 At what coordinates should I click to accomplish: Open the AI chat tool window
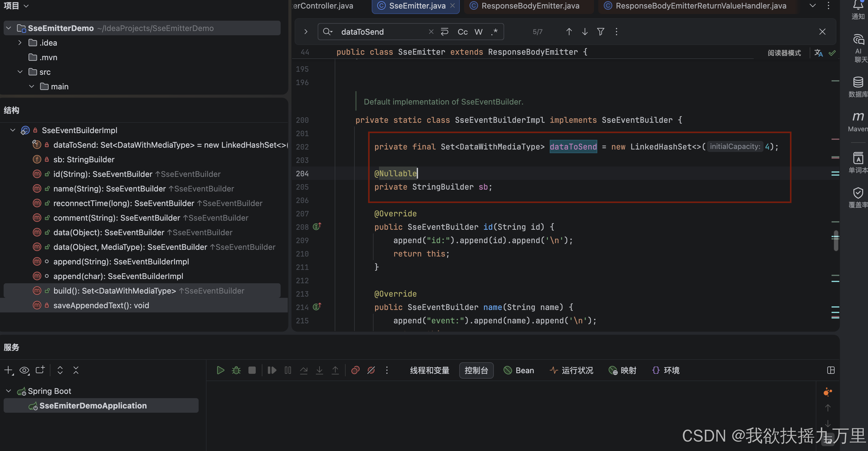pos(858,48)
